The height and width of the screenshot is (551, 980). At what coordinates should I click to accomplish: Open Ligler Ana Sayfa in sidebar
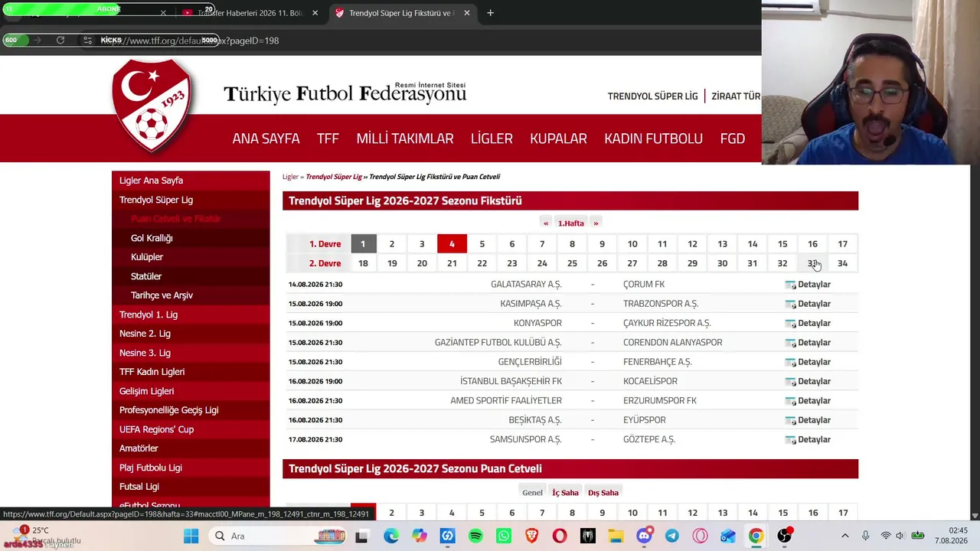coord(191,181)
